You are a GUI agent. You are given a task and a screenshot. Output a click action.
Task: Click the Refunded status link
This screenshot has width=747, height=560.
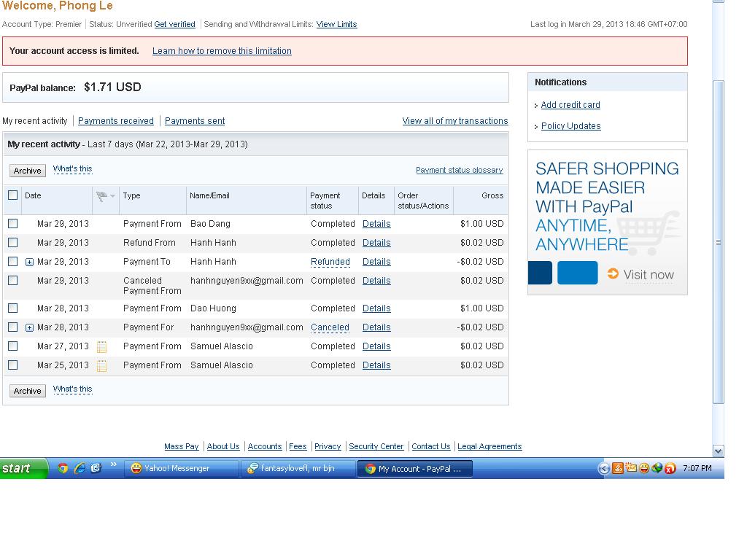(x=330, y=262)
